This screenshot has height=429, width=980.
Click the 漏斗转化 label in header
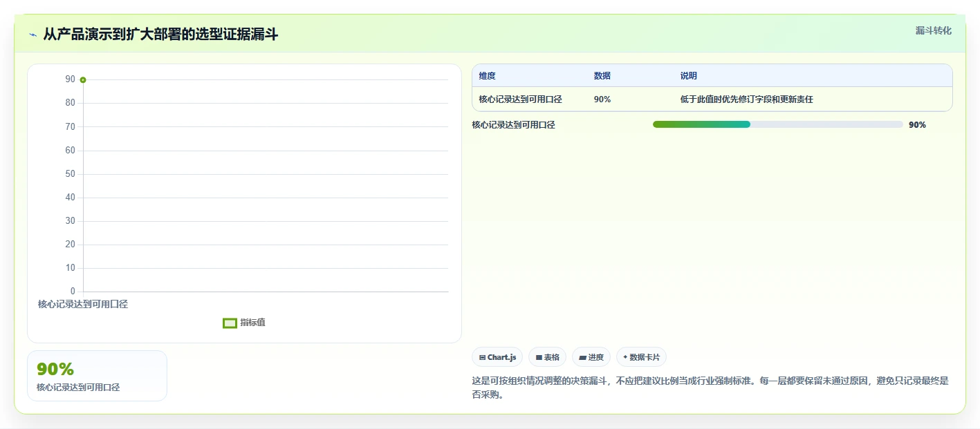click(933, 30)
